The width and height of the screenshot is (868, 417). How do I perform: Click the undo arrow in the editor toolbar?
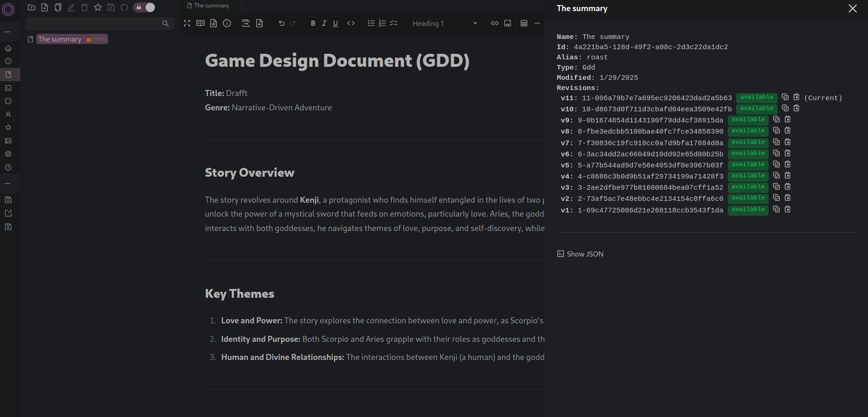point(281,23)
